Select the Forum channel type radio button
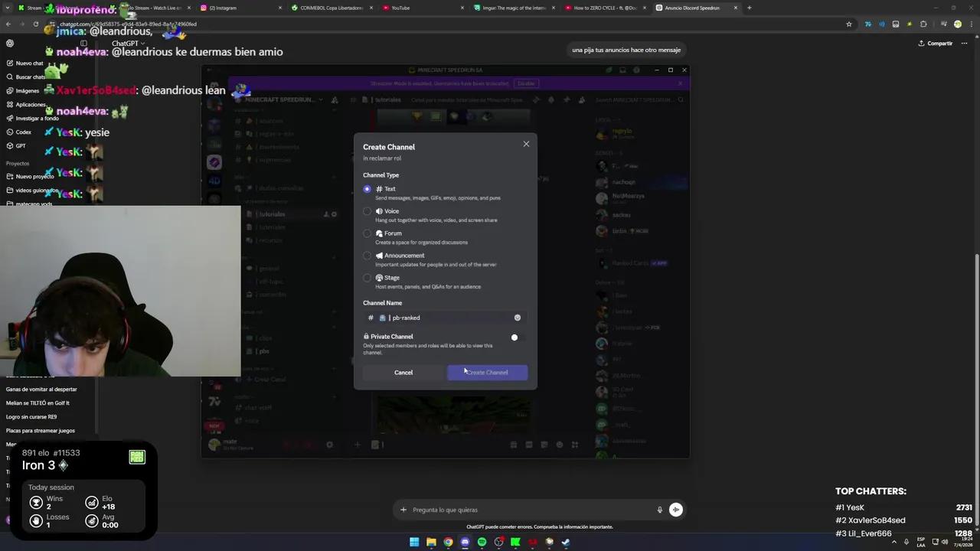Screen dimensions: 980x551 click(x=367, y=233)
